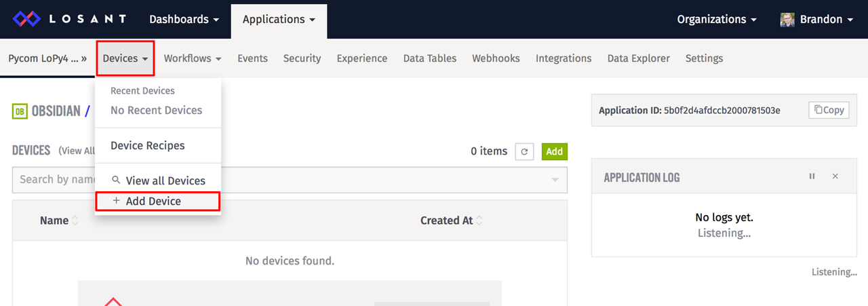Sort by Created At column arrows

(x=479, y=221)
